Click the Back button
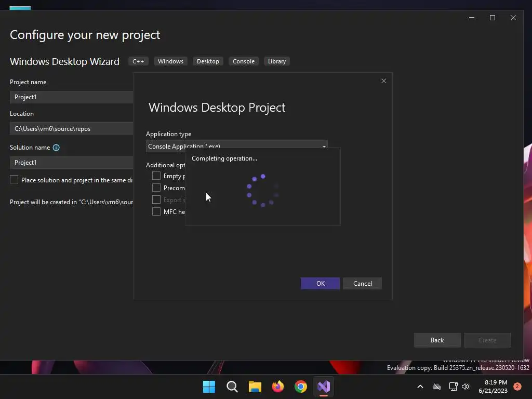This screenshot has height=399, width=532. pyautogui.click(x=437, y=340)
